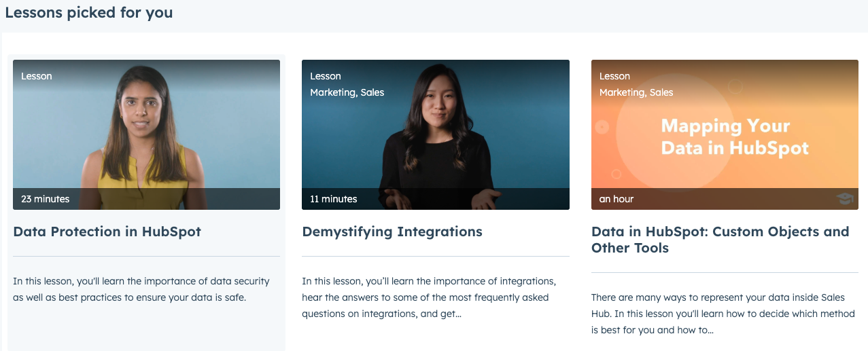Click the data security lesson description text
Viewport: 868px width, 351px height.
click(x=141, y=289)
